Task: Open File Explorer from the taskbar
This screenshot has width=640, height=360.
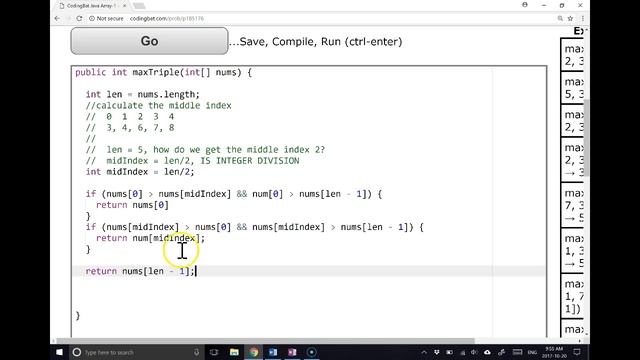Action: (234, 352)
